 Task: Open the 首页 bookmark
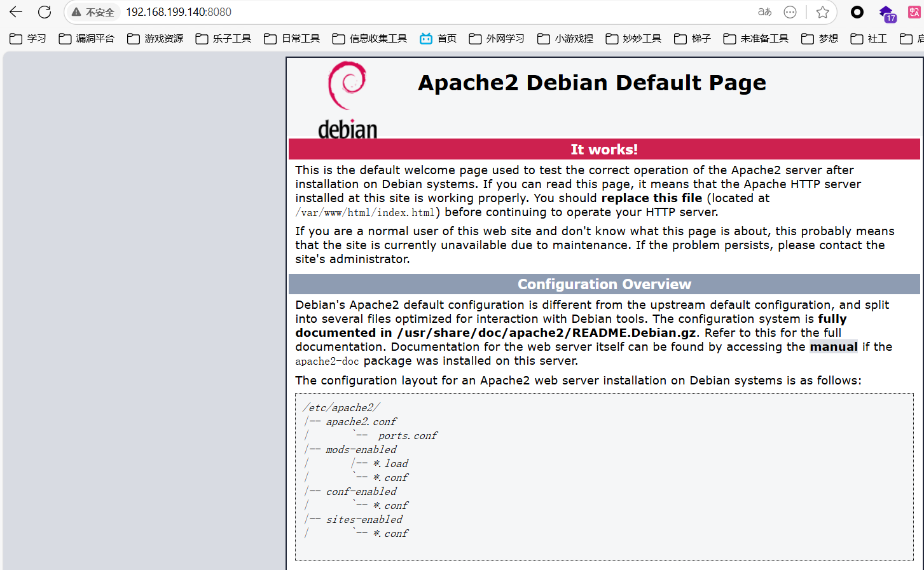click(x=438, y=39)
